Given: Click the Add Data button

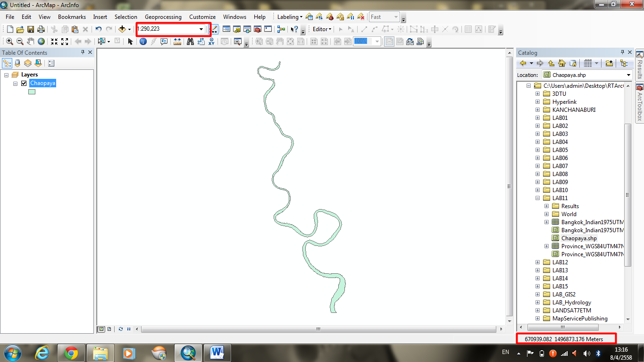Looking at the screenshot, I should (x=122, y=29).
